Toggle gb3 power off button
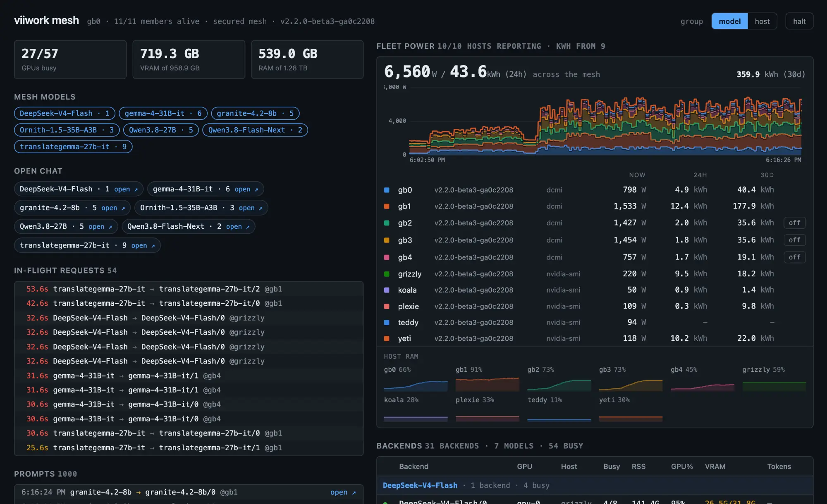827x504 pixels. click(x=794, y=240)
